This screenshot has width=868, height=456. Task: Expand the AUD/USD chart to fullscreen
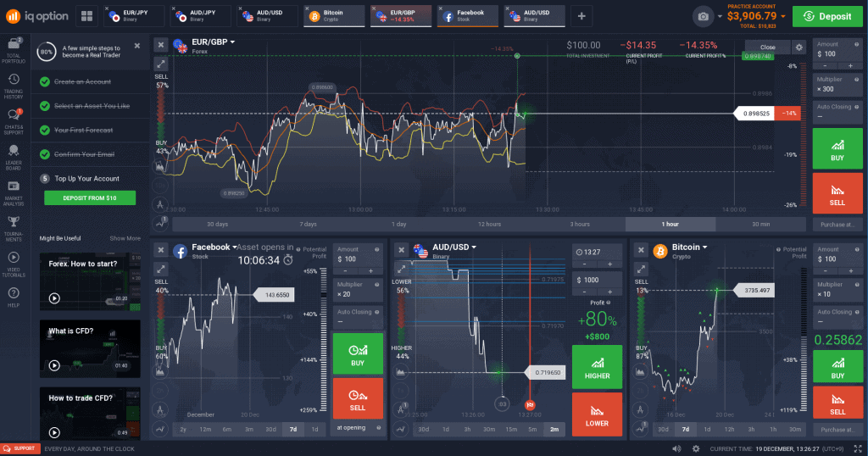[x=401, y=269]
